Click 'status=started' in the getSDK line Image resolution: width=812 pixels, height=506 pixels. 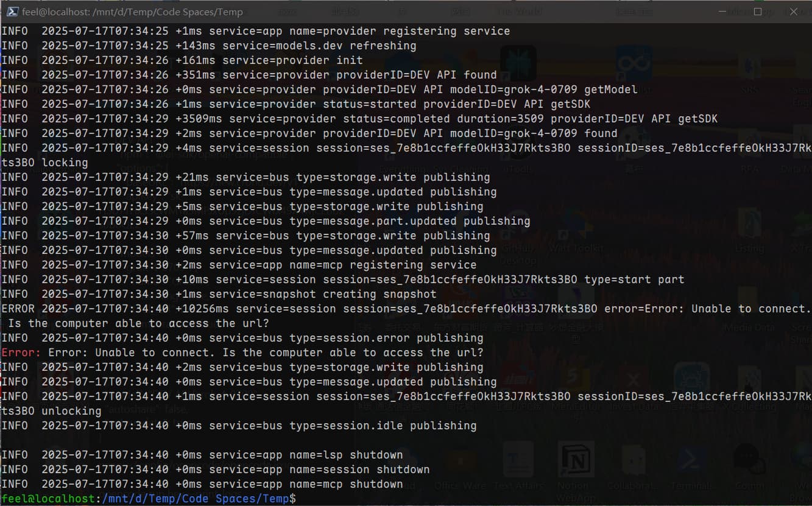pos(373,104)
